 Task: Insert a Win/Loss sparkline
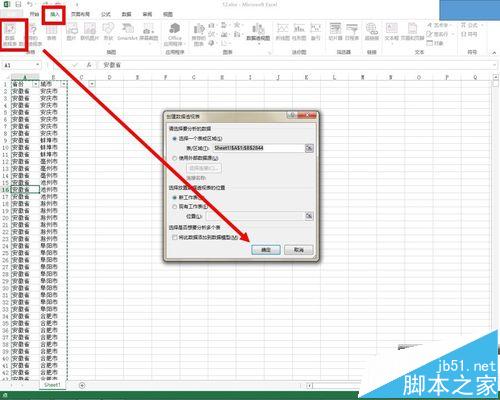[315, 33]
